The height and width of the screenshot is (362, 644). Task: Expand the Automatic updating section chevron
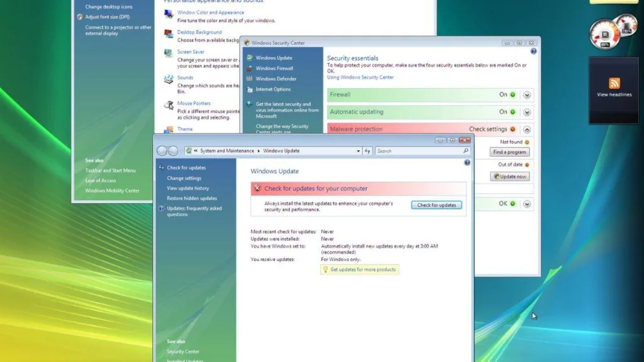tap(526, 112)
